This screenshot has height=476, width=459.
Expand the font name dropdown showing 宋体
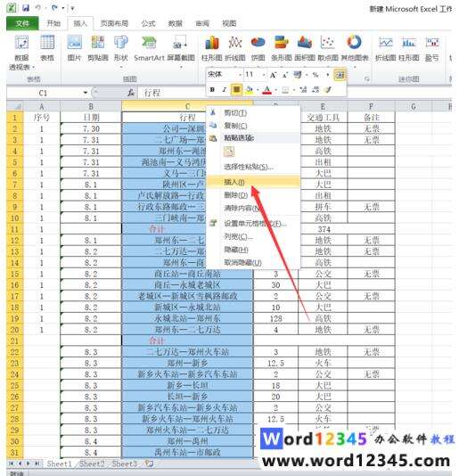pyautogui.click(x=240, y=75)
